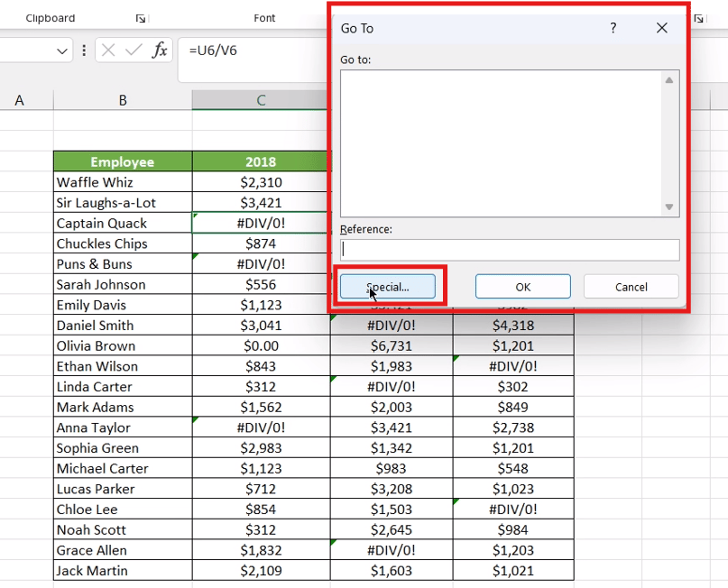The height and width of the screenshot is (588, 728).
Task: Click the Help question mark in the Go To dialog
Action: 613,28
